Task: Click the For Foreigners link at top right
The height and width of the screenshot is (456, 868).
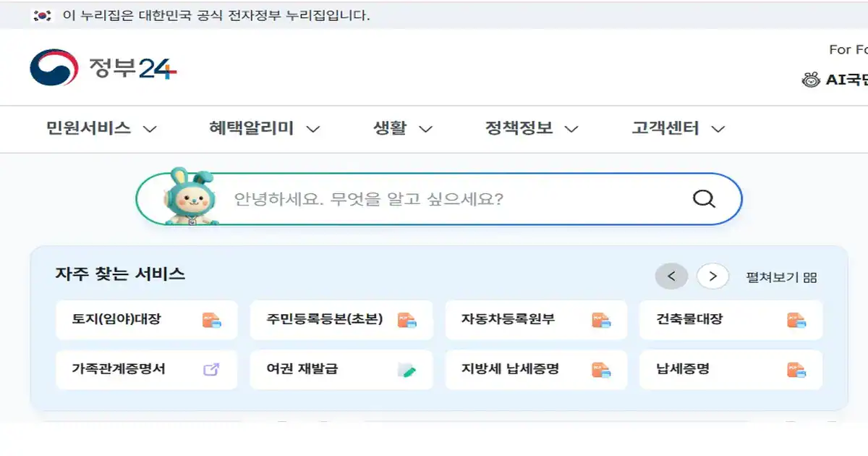Action: [848, 50]
